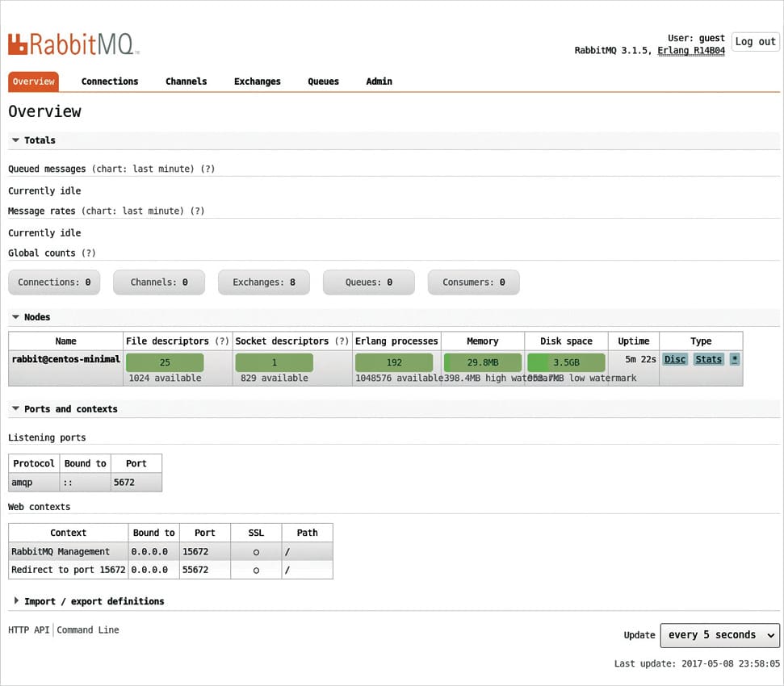The width and height of the screenshot is (784, 686).
Task: Click help (?) next to Global counts
Action: pos(90,253)
